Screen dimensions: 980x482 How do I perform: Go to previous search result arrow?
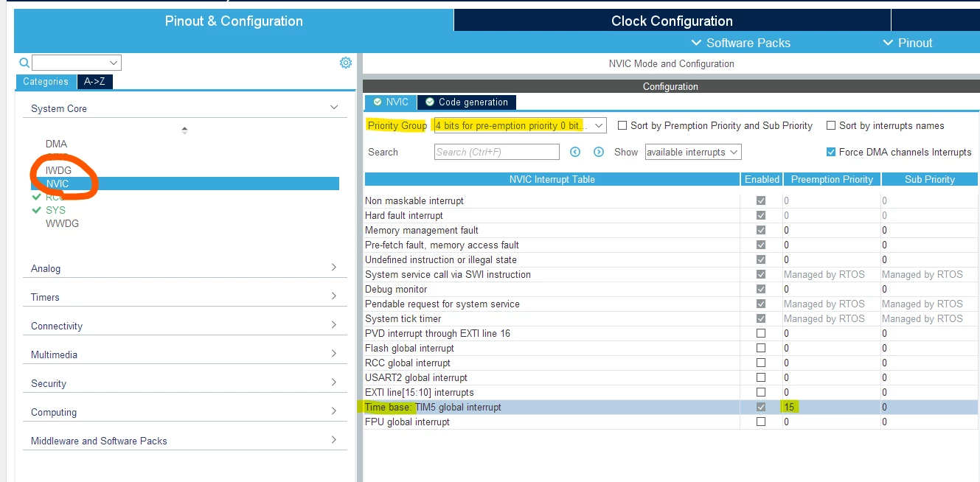[576, 152]
